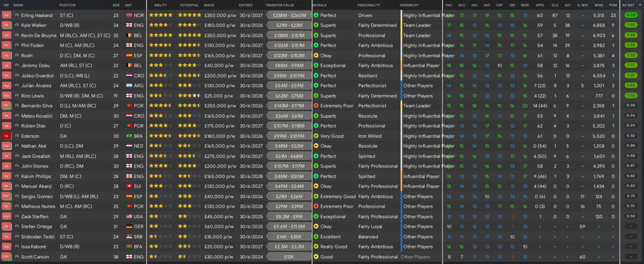This screenshot has height=264, width=644.
Task: Click the Hol badge next to Nathan Aké
Action: pos(7,146)
